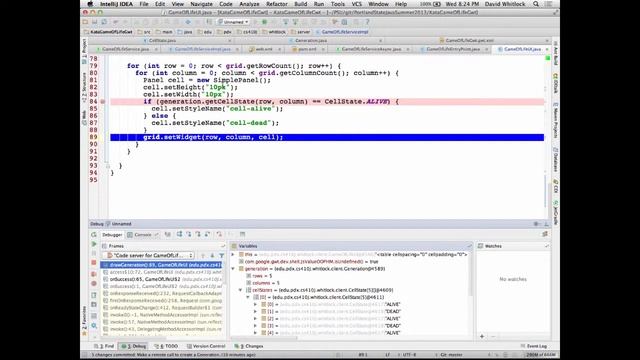Open the 9: Changes tool window

[x=250, y=346]
